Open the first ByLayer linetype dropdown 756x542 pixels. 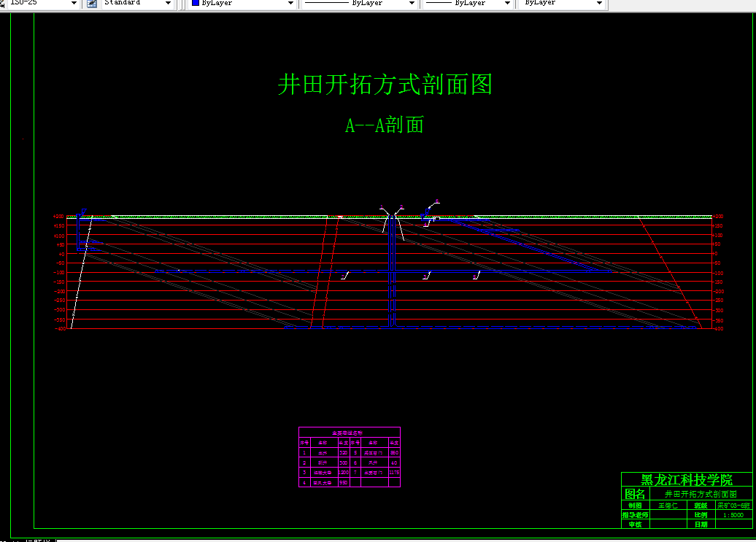point(412,3)
